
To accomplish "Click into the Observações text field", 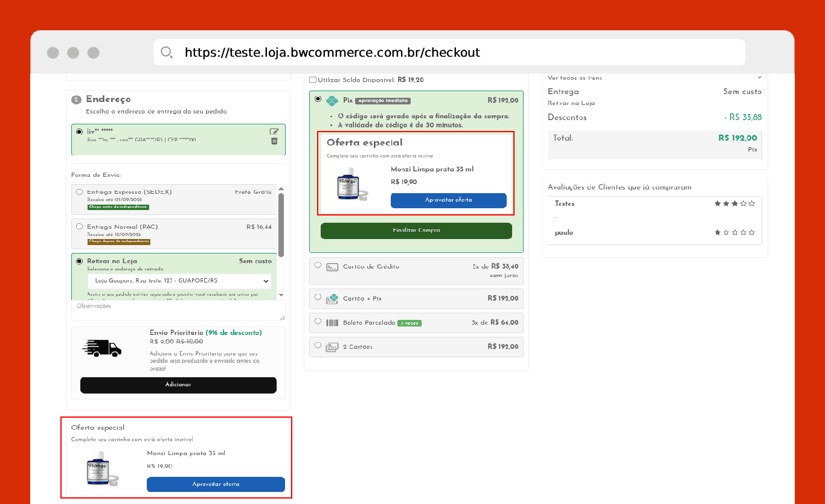I will 178,311.
